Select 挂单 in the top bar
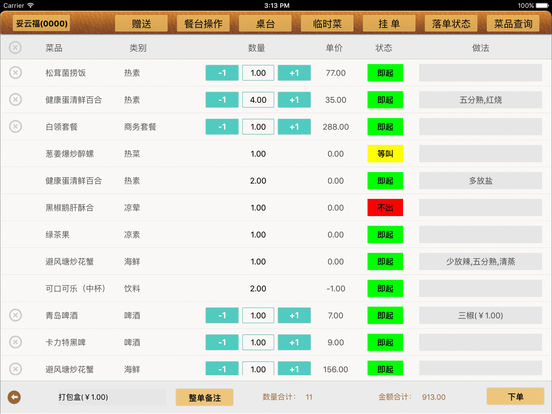552x414 pixels. tap(389, 24)
